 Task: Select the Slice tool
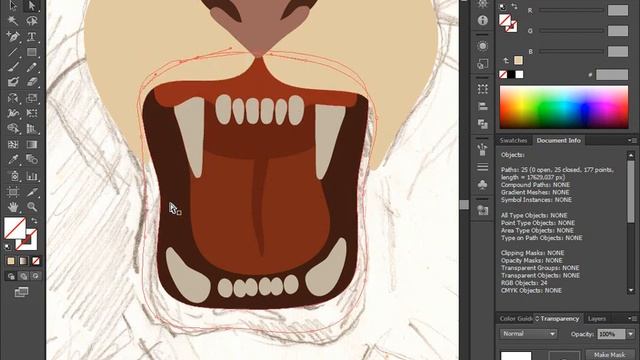tap(31, 191)
